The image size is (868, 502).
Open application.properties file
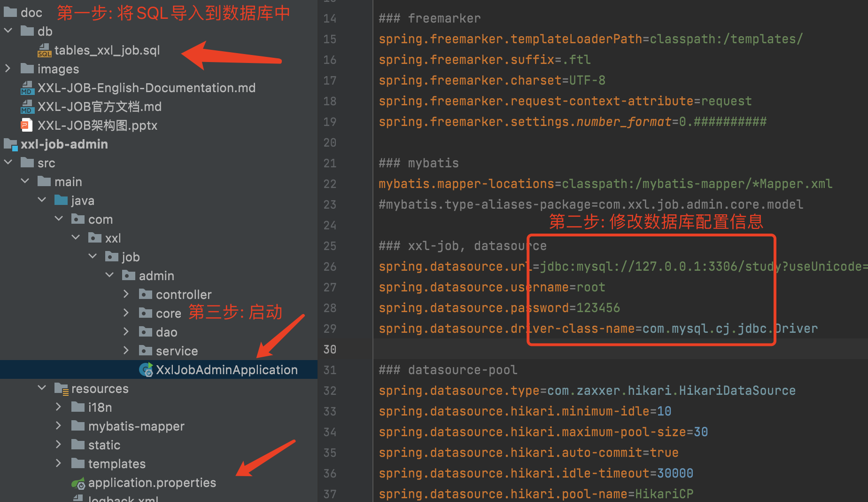(x=152, y=483)
